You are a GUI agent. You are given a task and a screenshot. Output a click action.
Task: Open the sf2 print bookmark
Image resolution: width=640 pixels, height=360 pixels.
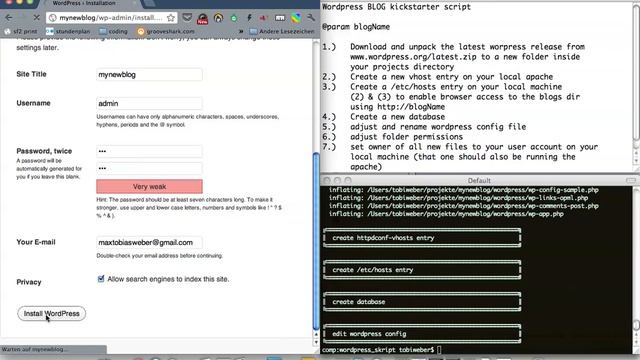(x=21, y=31)
